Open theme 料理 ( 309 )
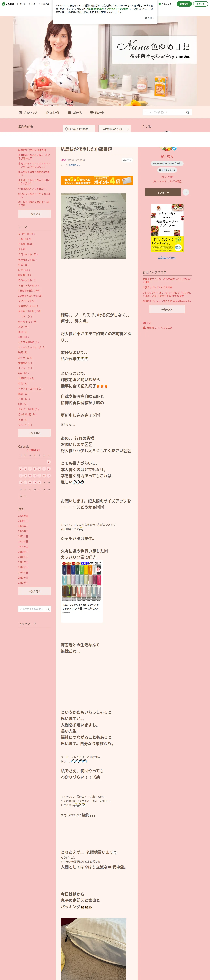This screenshot has height=980, width=210. click(24, 270)
